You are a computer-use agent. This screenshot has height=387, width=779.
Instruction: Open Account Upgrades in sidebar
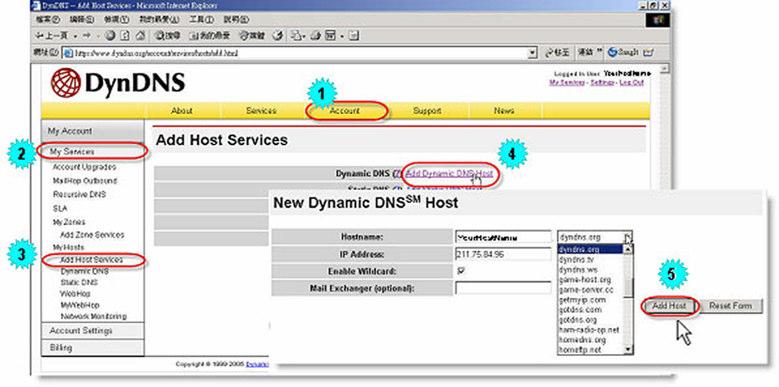coord(84,167)
